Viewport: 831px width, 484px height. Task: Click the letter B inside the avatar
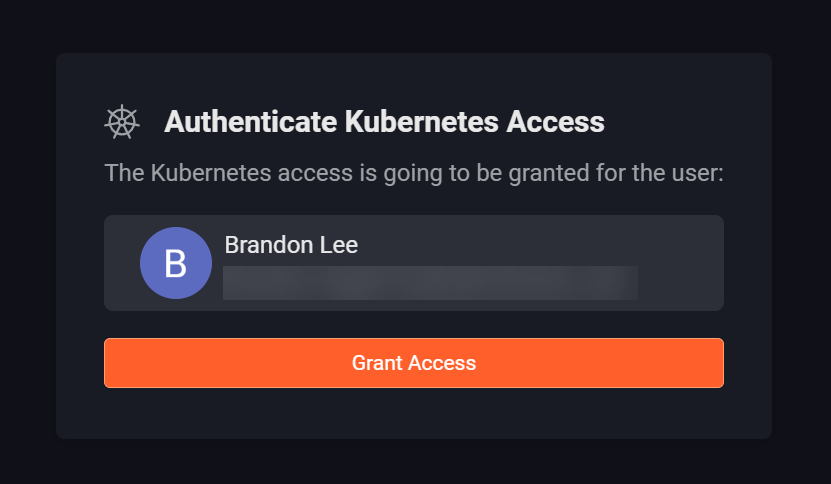pos(176,264)
